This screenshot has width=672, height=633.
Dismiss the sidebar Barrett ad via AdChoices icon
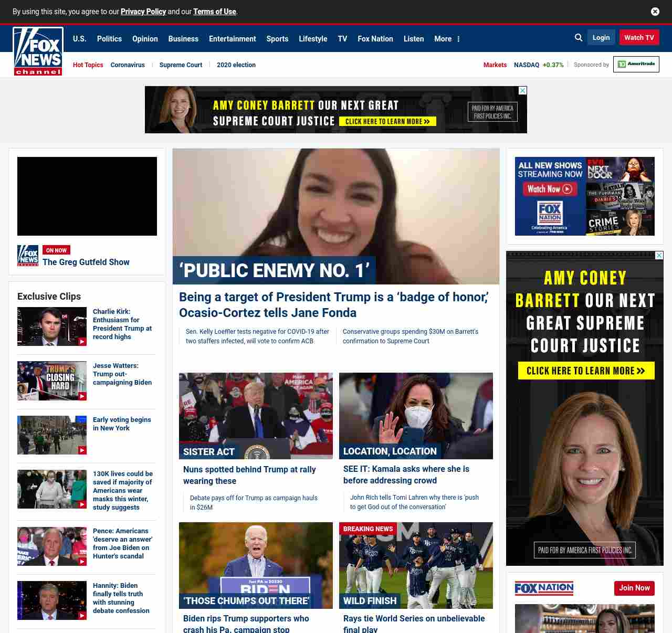pos(659,256)
